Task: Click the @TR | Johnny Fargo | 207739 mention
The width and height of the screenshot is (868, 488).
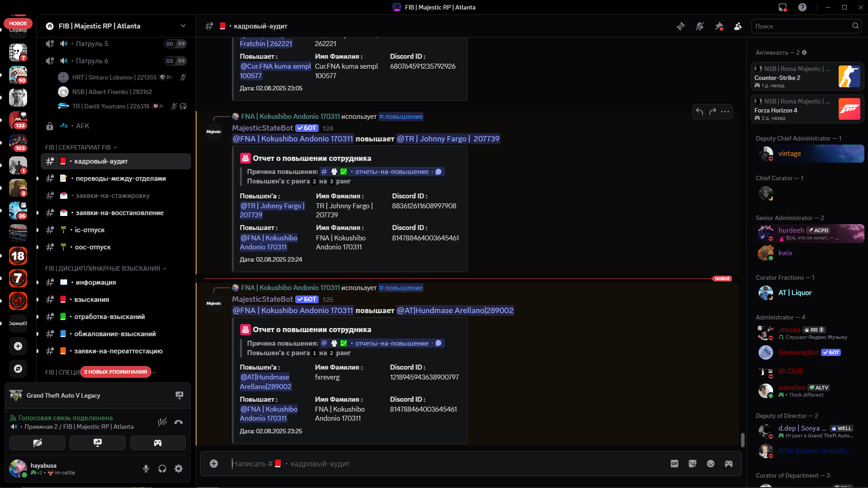Action: click(448, 139)
